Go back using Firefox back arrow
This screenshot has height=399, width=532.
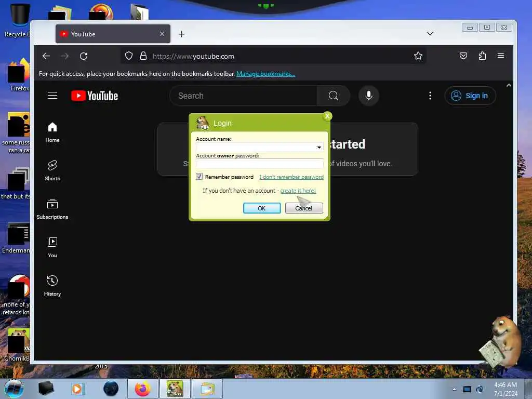(46, 56)
